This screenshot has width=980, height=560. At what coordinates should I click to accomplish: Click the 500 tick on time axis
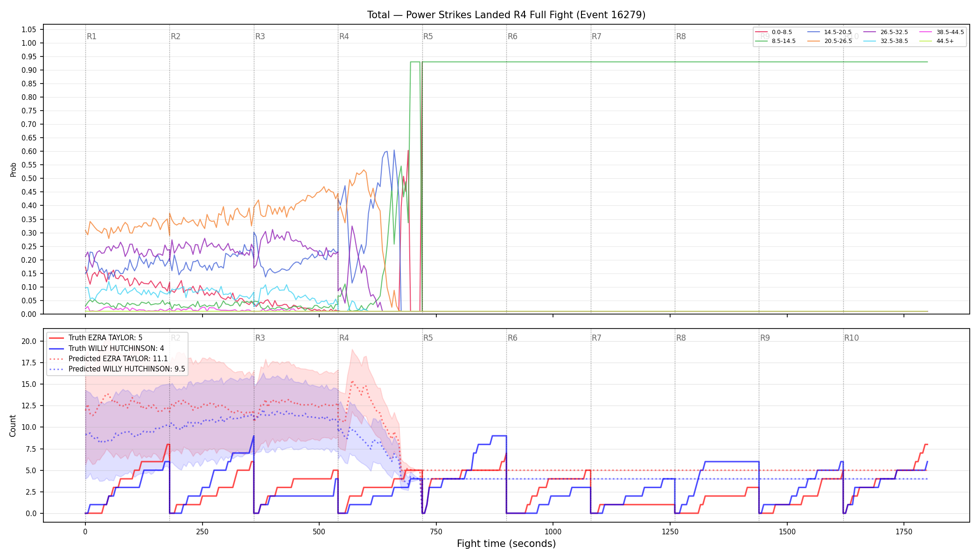(319, 532)
